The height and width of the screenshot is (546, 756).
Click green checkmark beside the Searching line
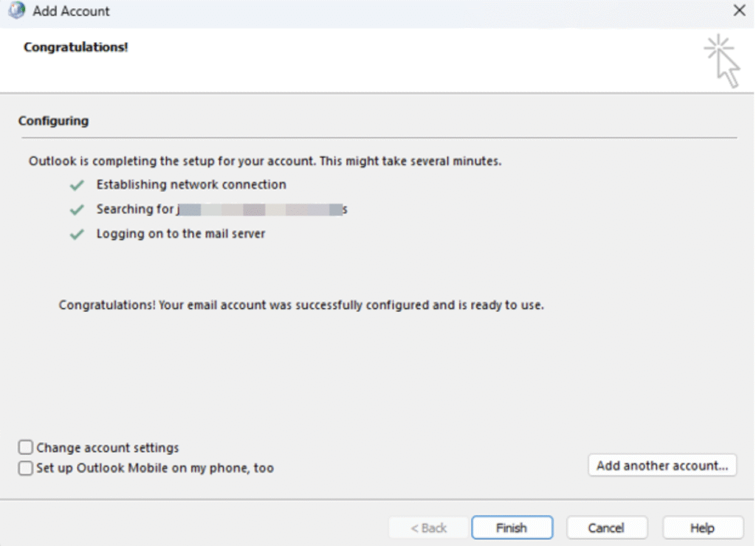[77, 208]
